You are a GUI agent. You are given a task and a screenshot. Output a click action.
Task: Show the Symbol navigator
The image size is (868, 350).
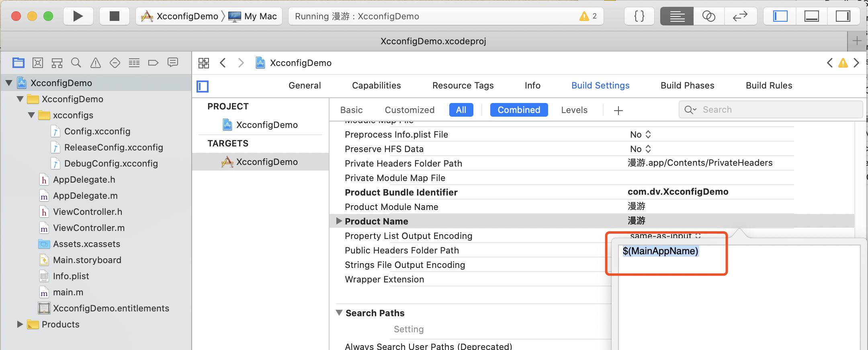(57, 63)
